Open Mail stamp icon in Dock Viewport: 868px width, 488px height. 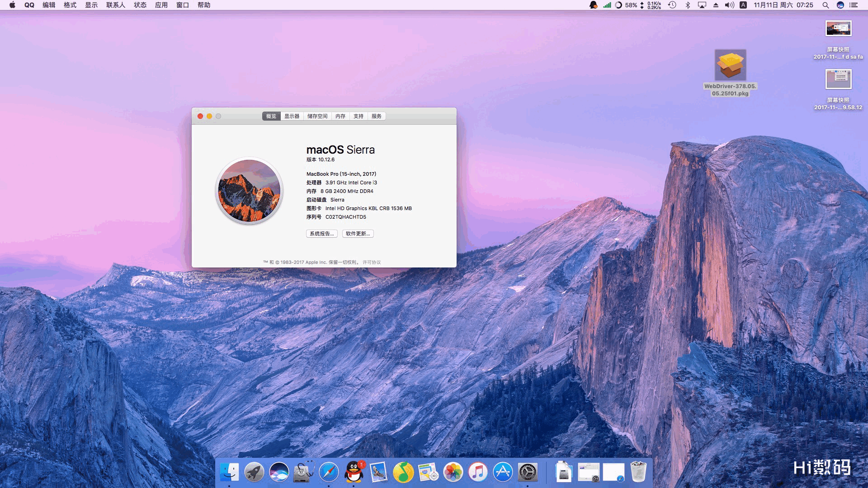[x=378, y=472]
